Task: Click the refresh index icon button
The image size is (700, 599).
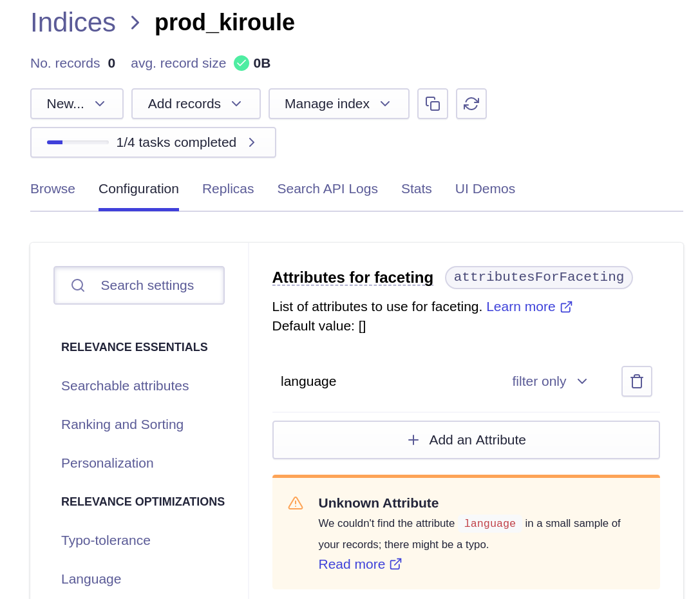Action: tap(471, 104)
